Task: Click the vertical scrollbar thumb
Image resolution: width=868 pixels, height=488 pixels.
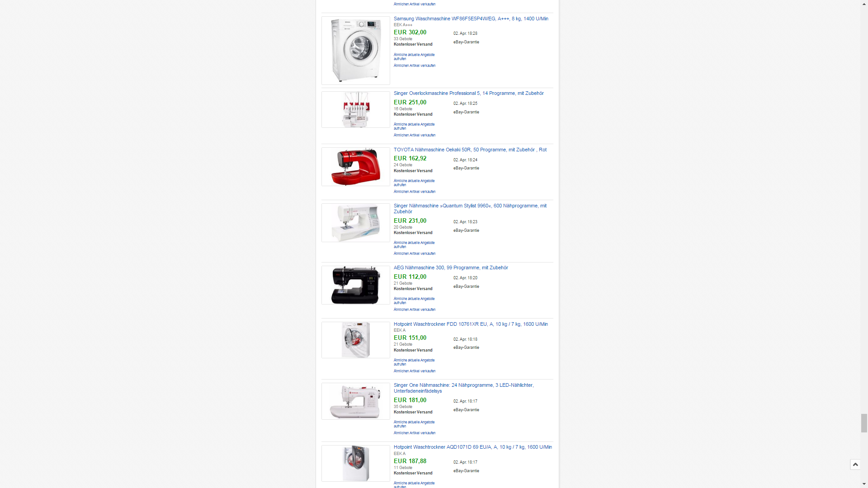Action: [x=864, y=423]
